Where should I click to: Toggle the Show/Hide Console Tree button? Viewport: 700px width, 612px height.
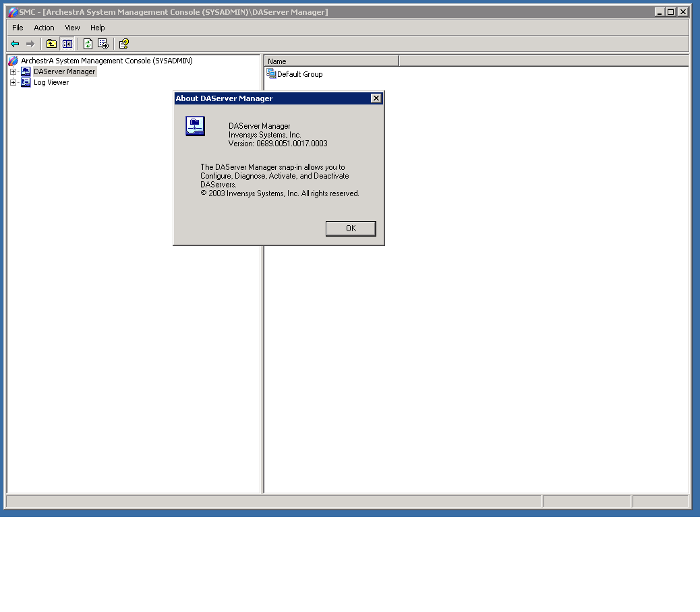[67, 44]
